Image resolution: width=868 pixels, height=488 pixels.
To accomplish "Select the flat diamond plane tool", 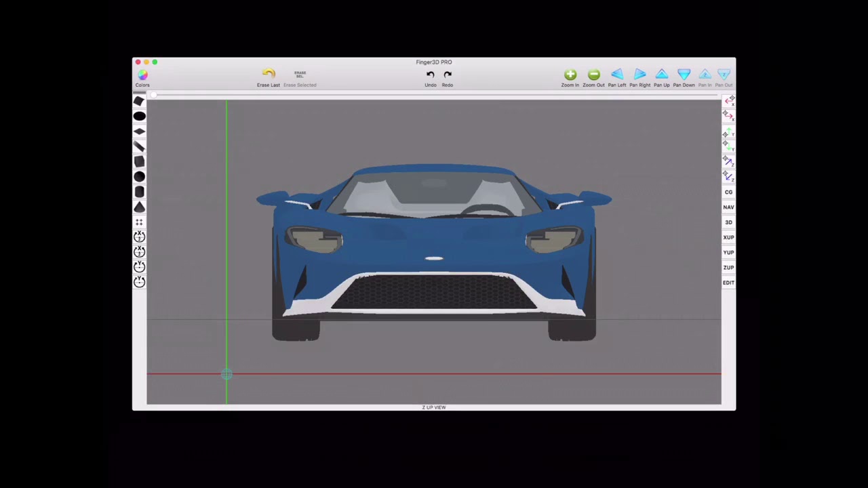I will pos(139,131).
